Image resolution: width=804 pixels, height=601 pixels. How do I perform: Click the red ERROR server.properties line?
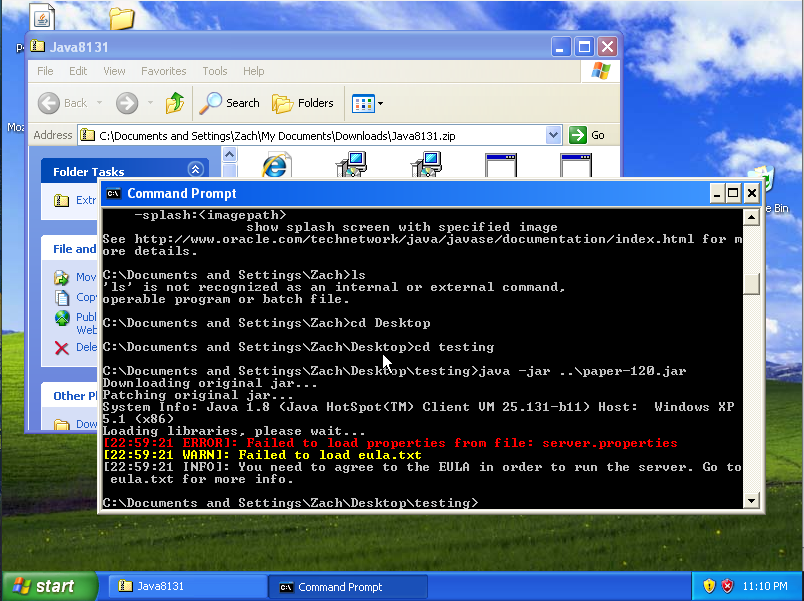390,443
